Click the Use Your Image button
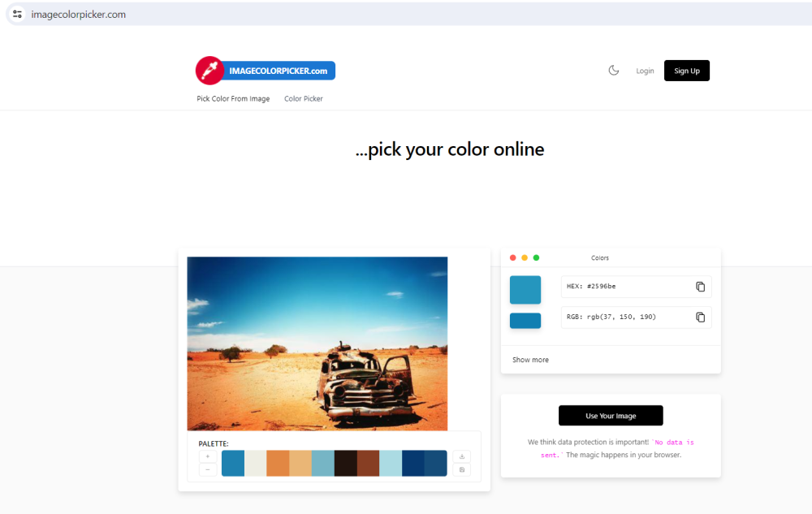Viewport: 812px width, 514px height. [x=611, y=416]
